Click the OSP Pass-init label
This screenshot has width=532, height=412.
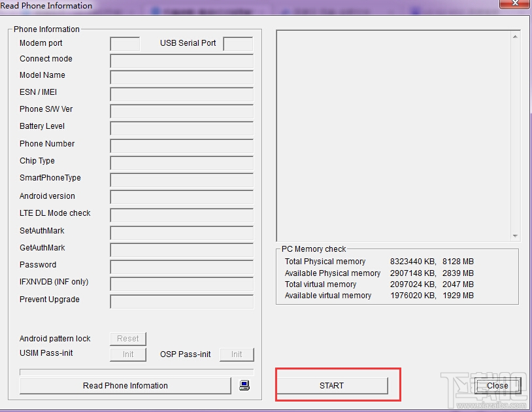click(x=185, y=354)
